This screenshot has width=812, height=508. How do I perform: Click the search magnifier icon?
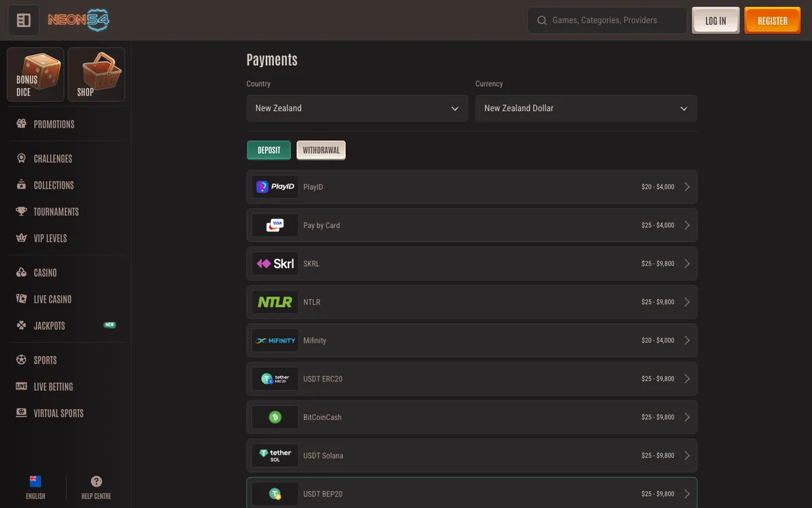541,20
